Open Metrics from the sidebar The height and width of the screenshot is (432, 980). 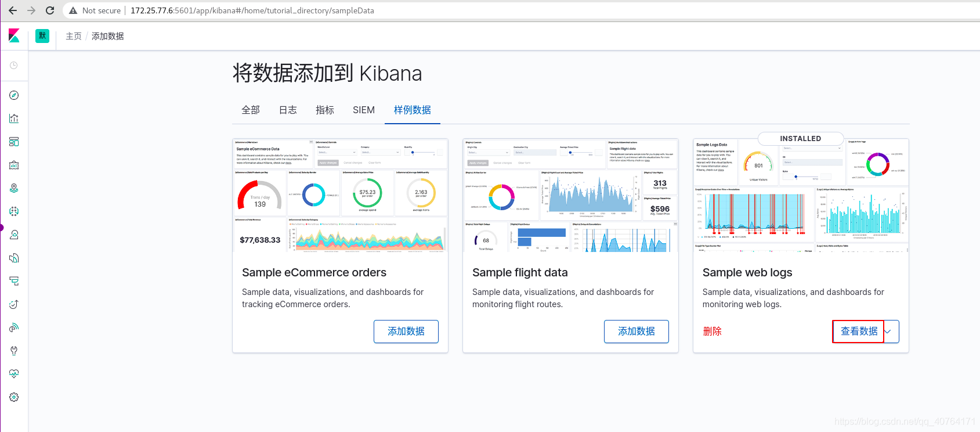pos(14,235)
